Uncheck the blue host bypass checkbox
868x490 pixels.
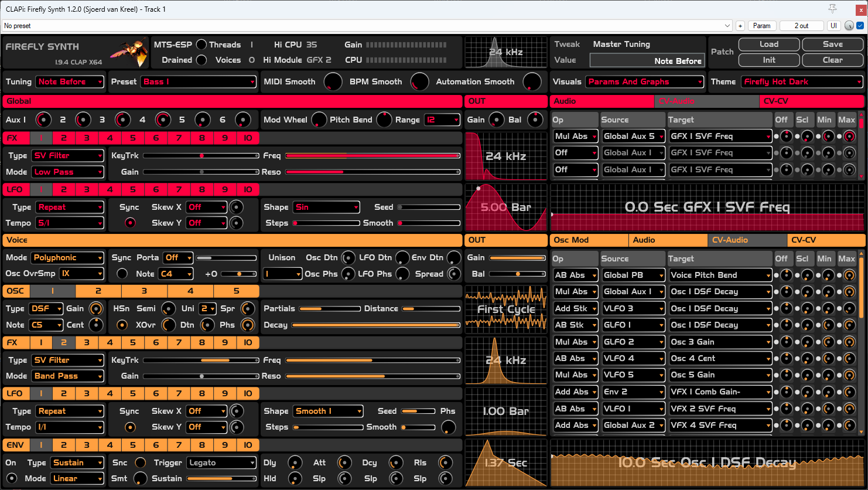[x=860, y=26]
